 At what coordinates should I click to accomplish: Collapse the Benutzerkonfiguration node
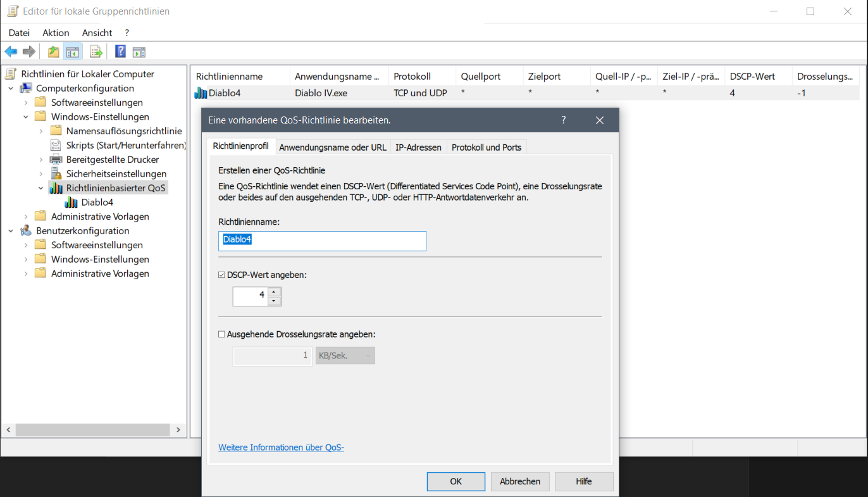(11, 230)
